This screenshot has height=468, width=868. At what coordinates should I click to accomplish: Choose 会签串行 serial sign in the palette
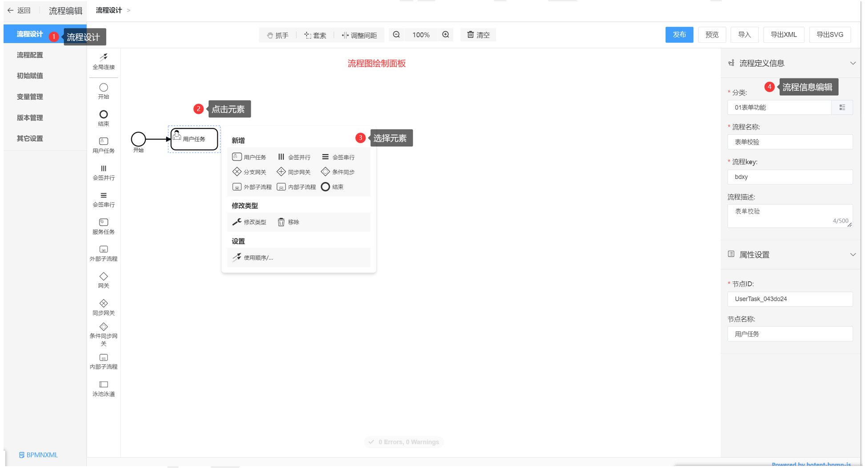click(104, 200)
